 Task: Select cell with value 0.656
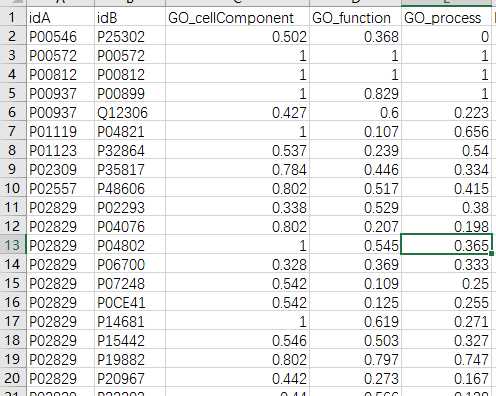[447, 131]
